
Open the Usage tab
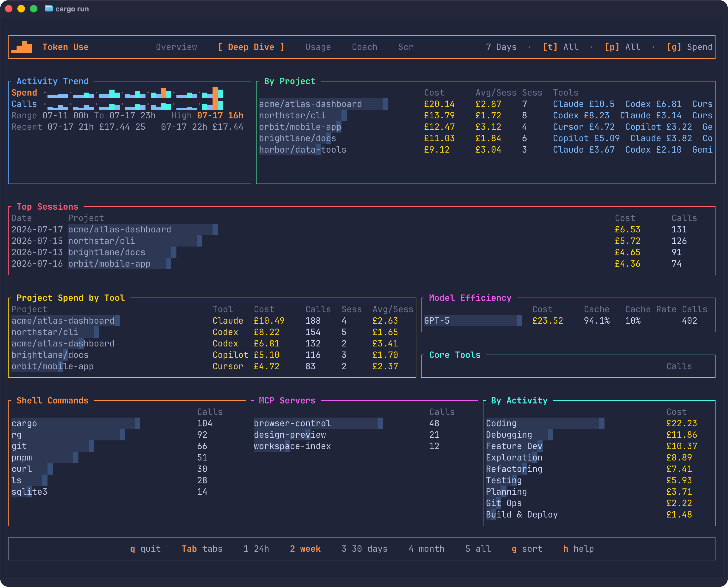coord(318,47)
